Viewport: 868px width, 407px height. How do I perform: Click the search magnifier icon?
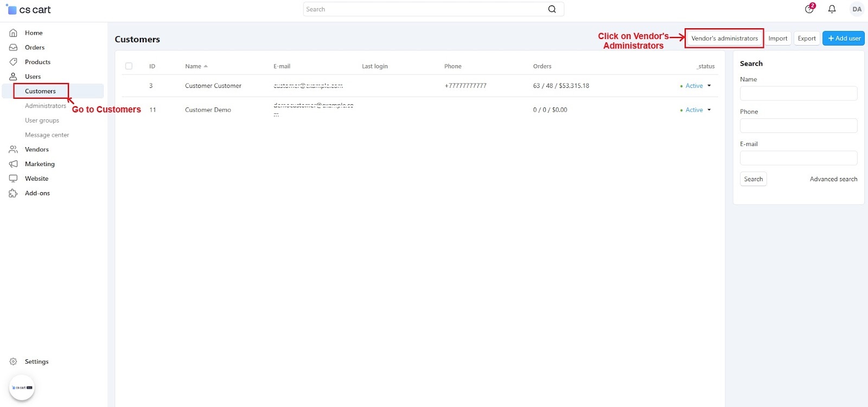click(552, 9)
